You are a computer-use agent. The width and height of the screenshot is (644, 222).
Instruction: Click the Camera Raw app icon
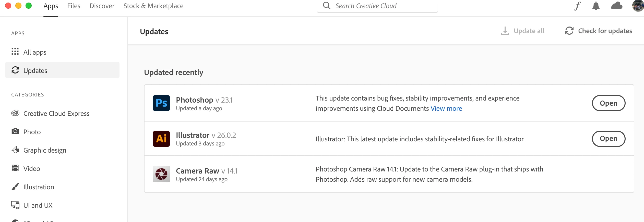(x=161, y=174)
